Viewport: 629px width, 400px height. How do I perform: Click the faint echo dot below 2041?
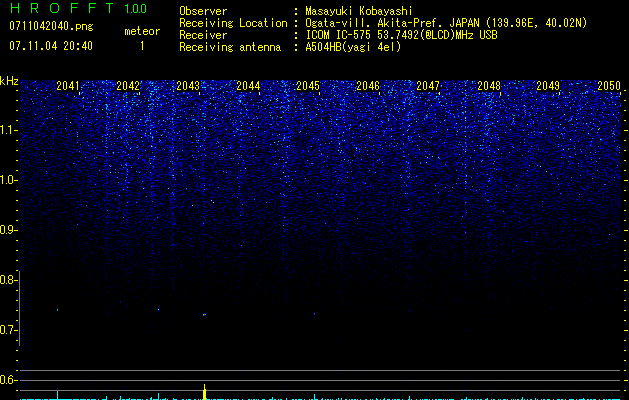click(57, 310)
